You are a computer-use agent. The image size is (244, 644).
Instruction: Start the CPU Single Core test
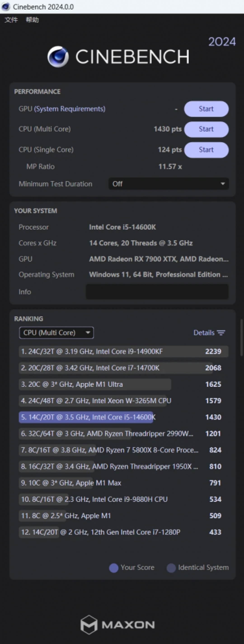pos(206,150)
